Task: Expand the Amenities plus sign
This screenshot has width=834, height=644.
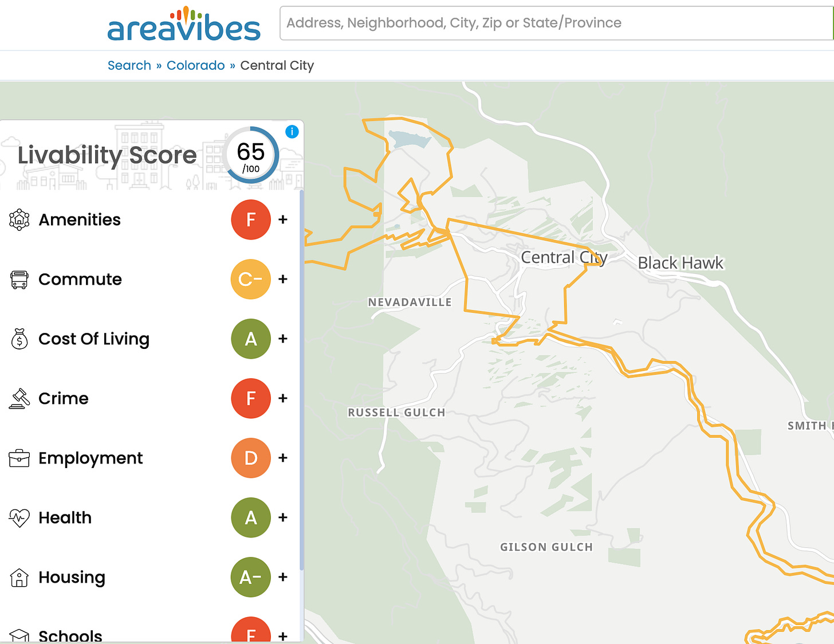Action: [283, 219]
